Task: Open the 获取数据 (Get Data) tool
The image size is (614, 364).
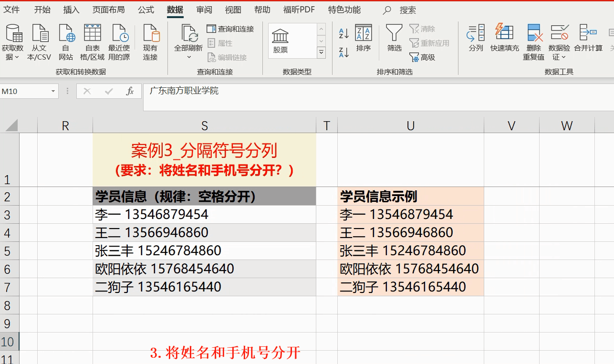Action: 13,42
